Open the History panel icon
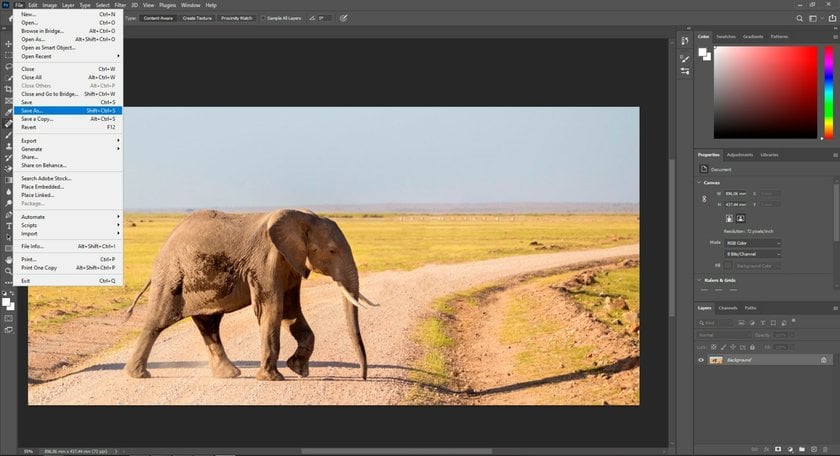The width and height of the screenshot is (840, 456). point(685,41)
